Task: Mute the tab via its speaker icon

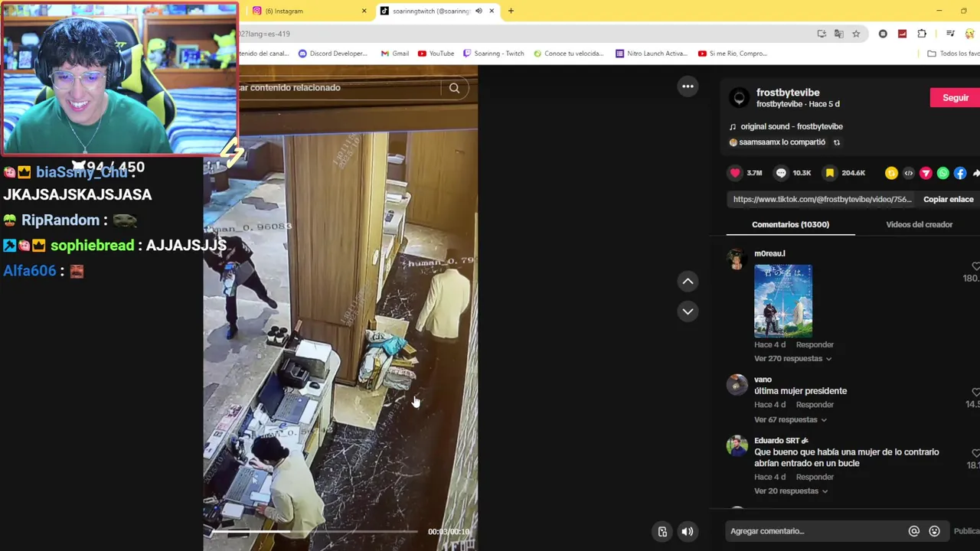Action: tap(479, 11)
